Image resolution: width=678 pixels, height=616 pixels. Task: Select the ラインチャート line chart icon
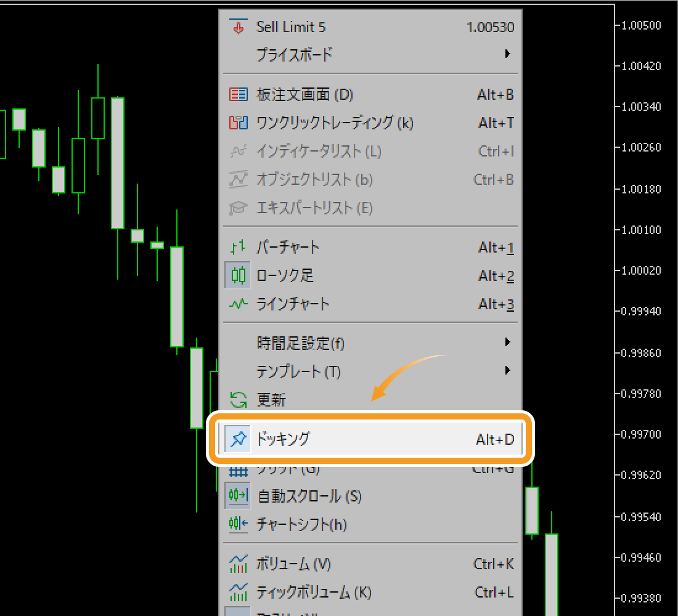(x=237, y=304)
